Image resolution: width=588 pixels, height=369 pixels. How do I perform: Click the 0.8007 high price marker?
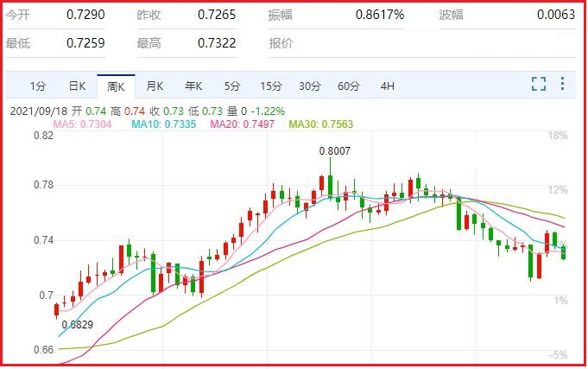click(334, 150)
